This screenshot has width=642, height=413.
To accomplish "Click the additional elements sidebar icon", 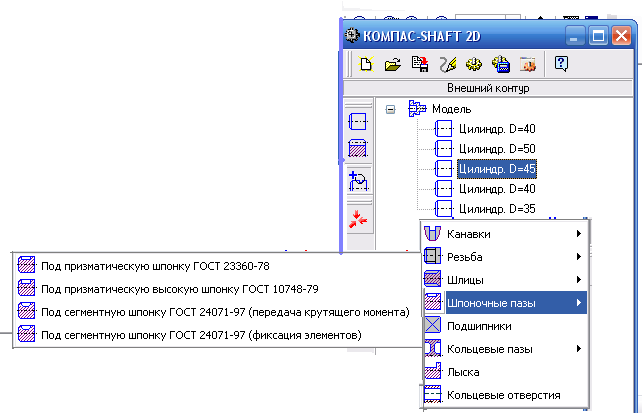I will coord(358,181).
